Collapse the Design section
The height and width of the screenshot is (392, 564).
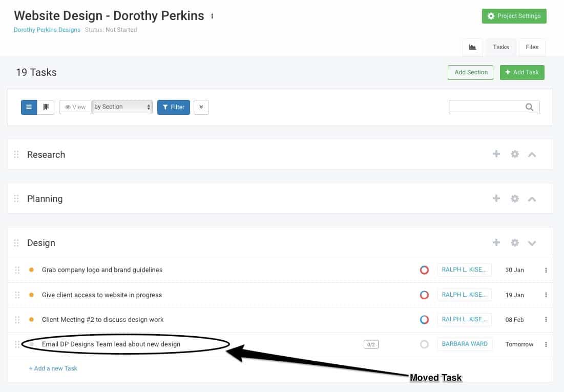532,242
